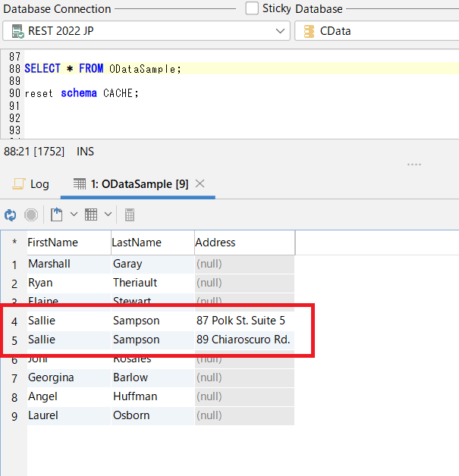Click the null Address cell for Laurel
Viewport: 459px width, 476px height.
(x=244, y=415)
